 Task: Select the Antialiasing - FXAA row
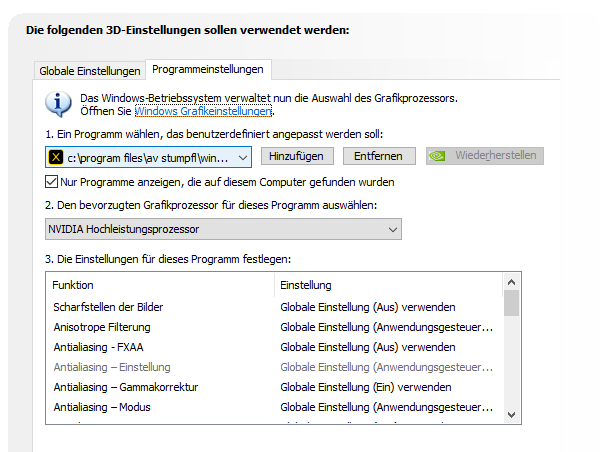274,347
